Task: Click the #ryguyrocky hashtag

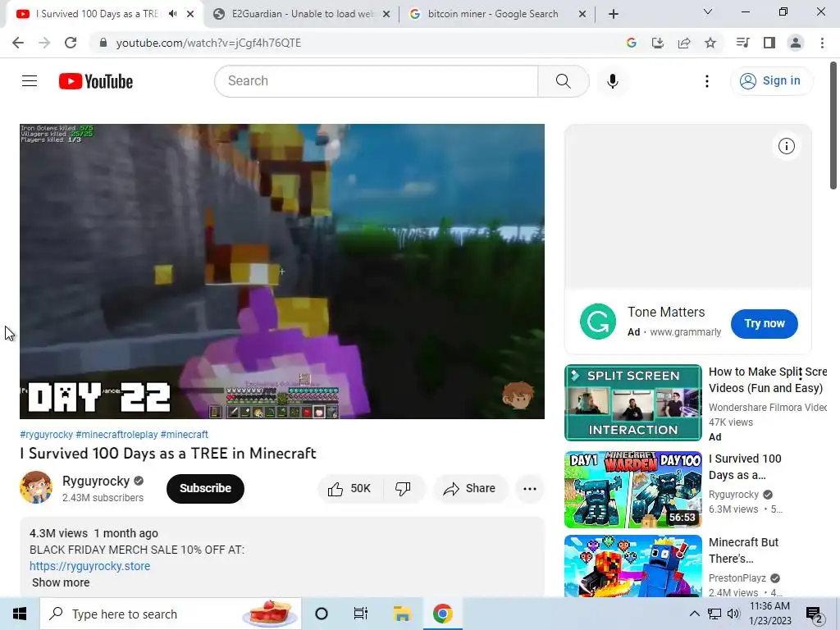Action: 46,435
